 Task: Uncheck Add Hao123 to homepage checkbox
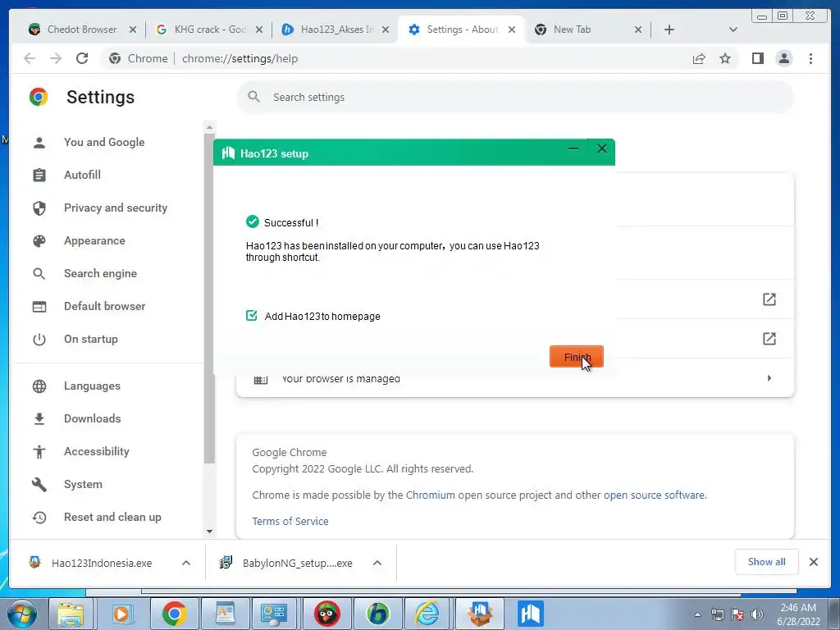(251, 316)
